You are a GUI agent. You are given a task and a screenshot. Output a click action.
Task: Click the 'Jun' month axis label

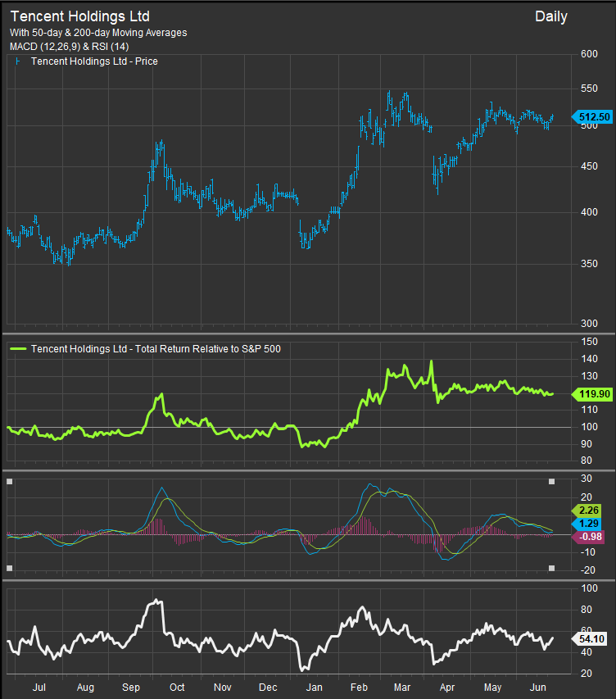point(538,688)
